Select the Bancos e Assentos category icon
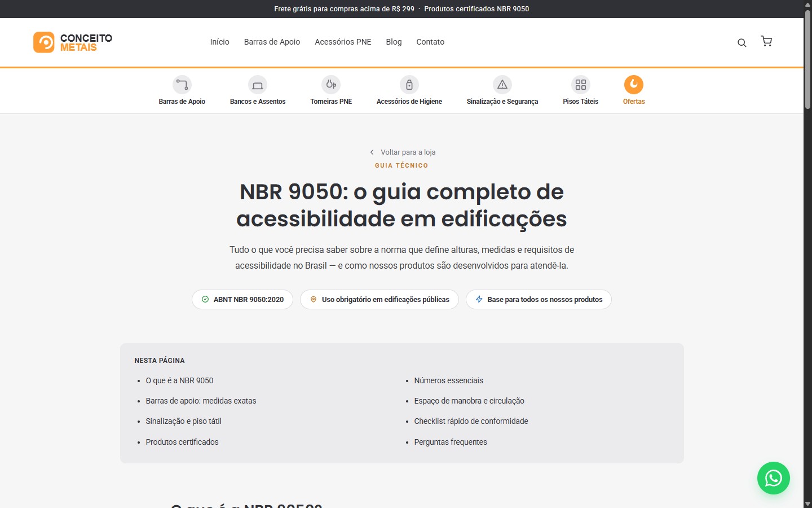 tap(258, 85)
